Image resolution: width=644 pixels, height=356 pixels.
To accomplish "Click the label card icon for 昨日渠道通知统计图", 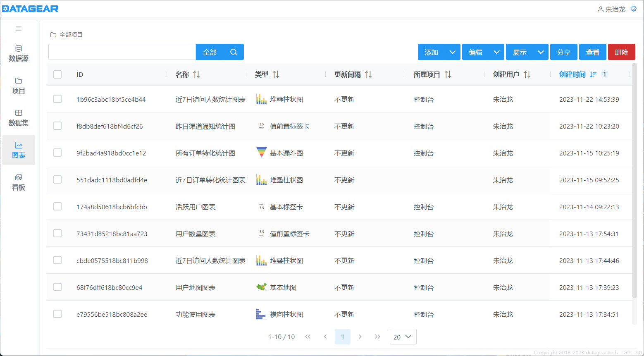I will 261,126.
